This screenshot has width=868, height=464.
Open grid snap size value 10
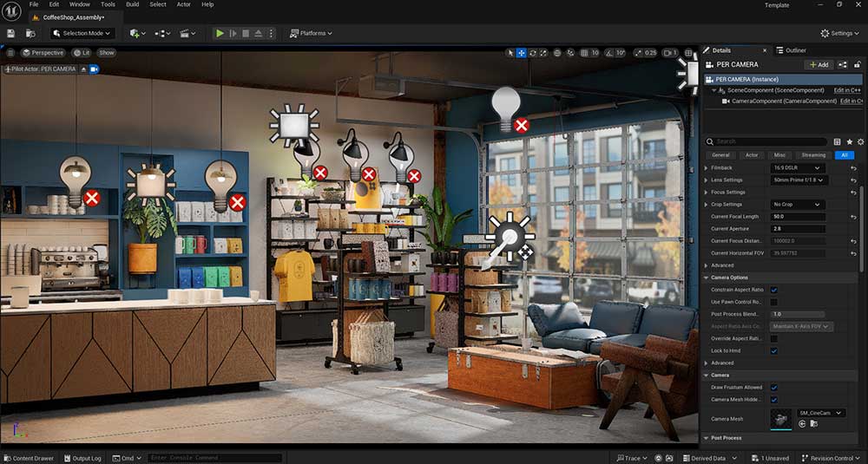tap(595, 53)
